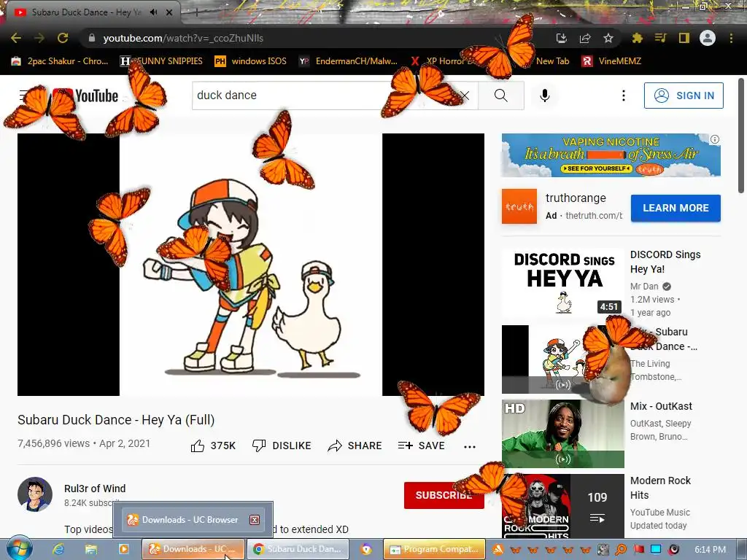Image resolution: width=747 pixels, height=560 pixels.
Task: Open the Rul3r of Wind channel avatar
Action: click(x=35, y=494)
